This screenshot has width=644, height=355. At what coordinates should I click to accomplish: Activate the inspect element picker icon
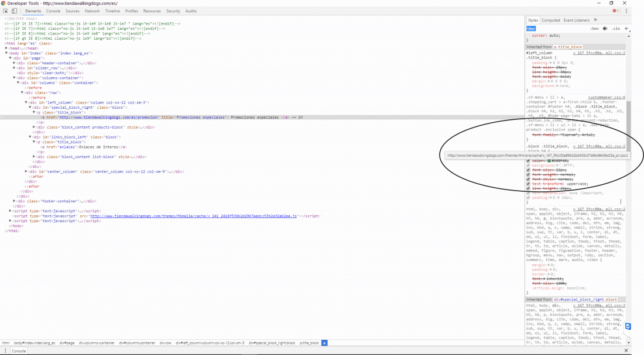click(x=5, y=11)
